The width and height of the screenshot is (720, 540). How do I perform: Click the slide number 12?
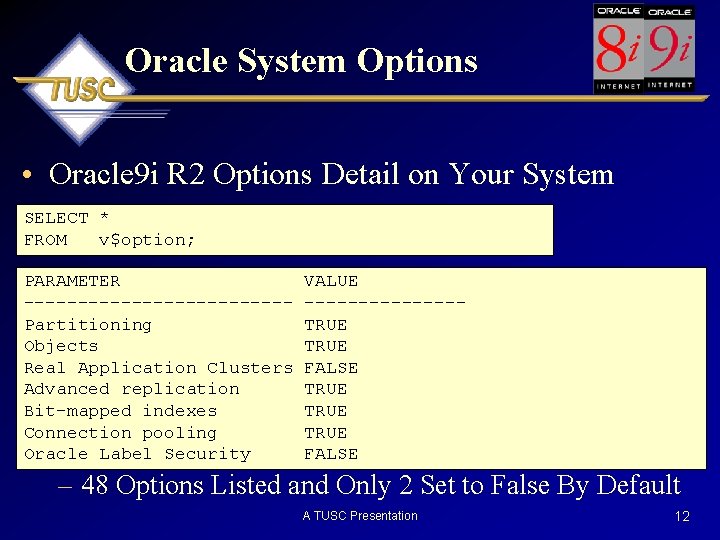point(682,516)
